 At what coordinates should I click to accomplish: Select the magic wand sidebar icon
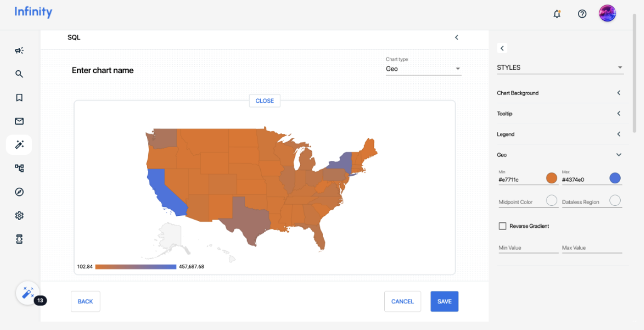(x=19, y=145)
